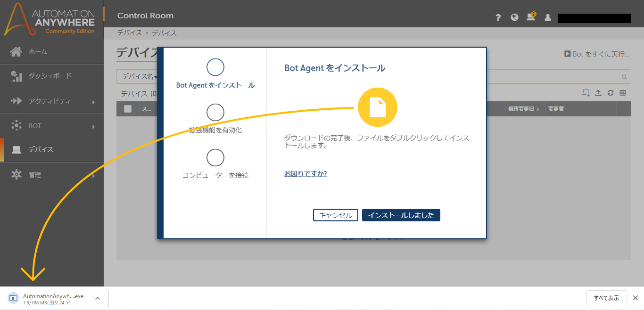Click the user profile icon
This screenshot has width=644, height=310.
pos(547,17)
